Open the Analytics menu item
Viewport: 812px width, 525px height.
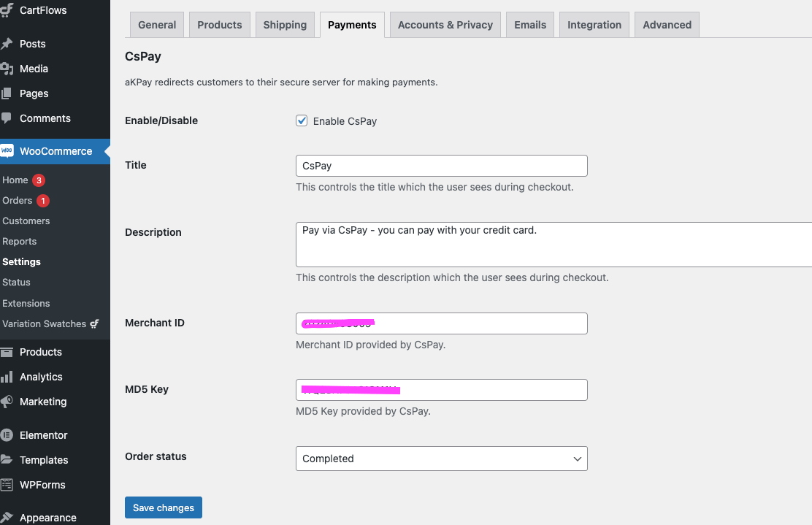coord(41,377)
